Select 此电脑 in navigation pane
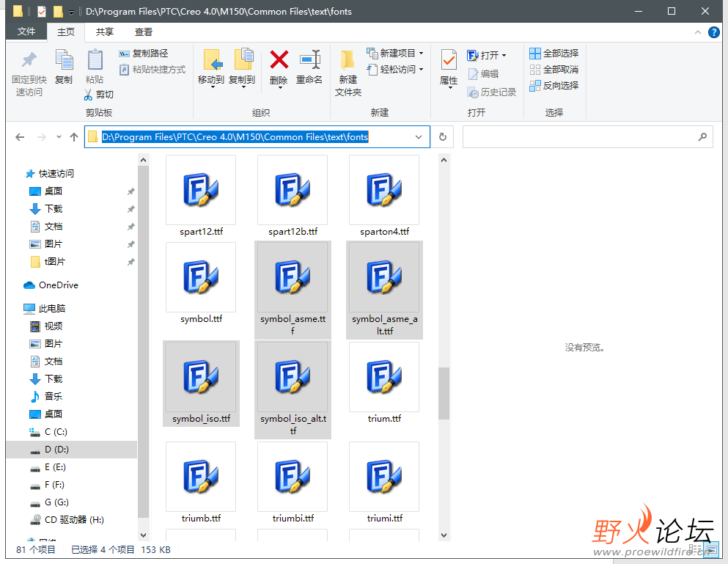Image resolution: width=728 pixels, height=564 pixels. click(x=45, y=309)
